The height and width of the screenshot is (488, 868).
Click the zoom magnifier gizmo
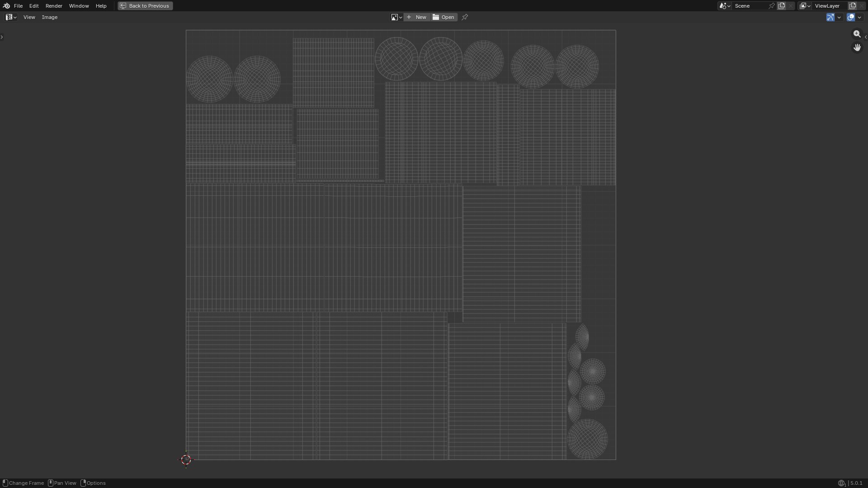[x=857, y=34]
